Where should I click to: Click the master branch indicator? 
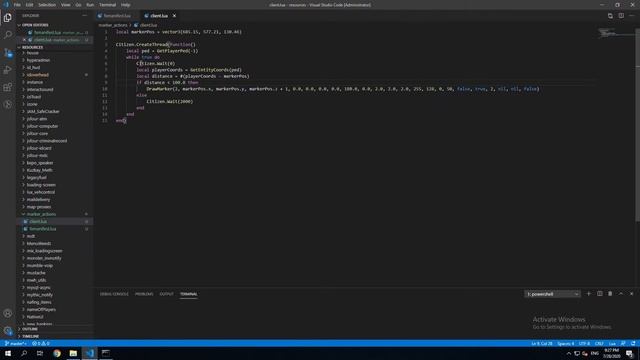[x=16, y=344]
